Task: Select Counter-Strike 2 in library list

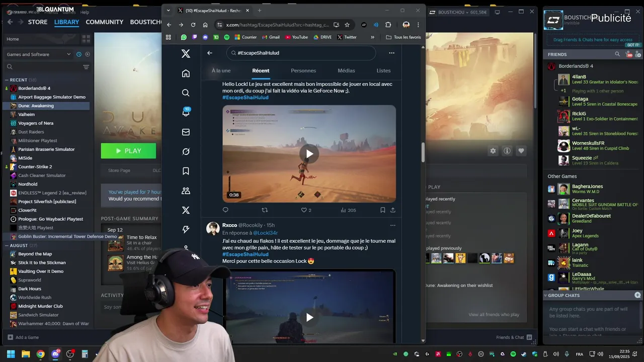Action: 35,167
